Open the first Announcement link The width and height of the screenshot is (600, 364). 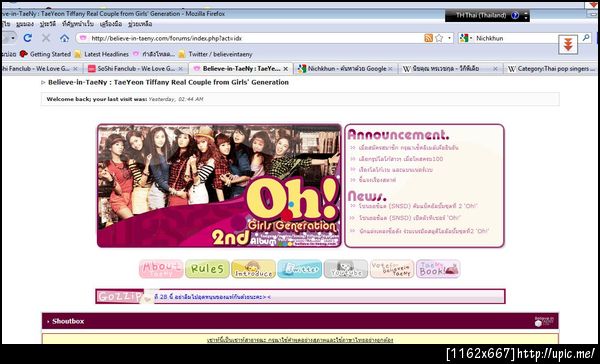[x=408, y=147]
